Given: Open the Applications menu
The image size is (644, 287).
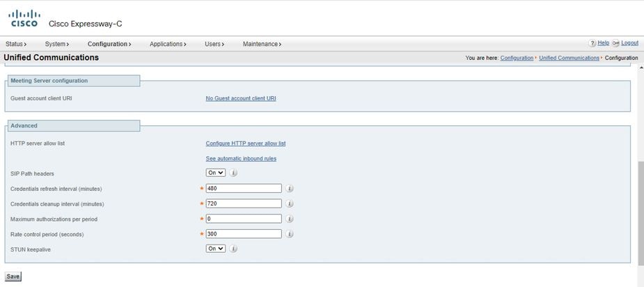Looking at the screenshot, I should coord(168,44).
